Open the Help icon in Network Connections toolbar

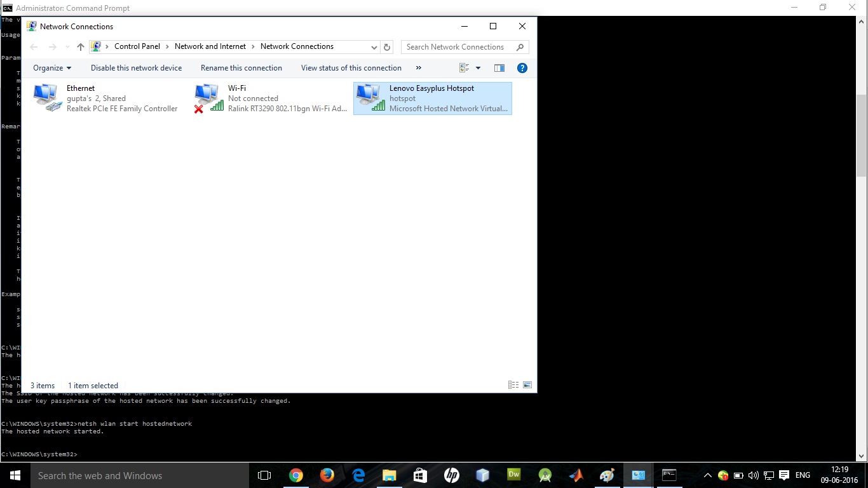[x=522, y=67]
